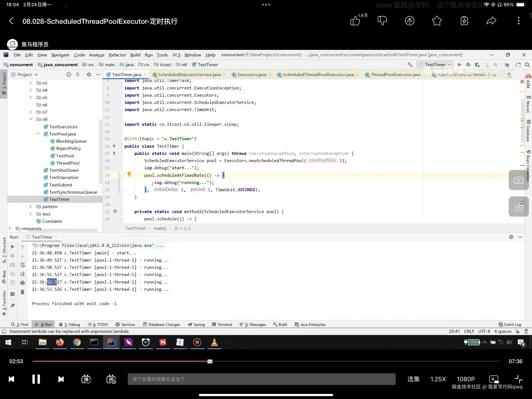The image size is (532, 399).
Task: Go back with the back arrow
Action: point(11,21)
